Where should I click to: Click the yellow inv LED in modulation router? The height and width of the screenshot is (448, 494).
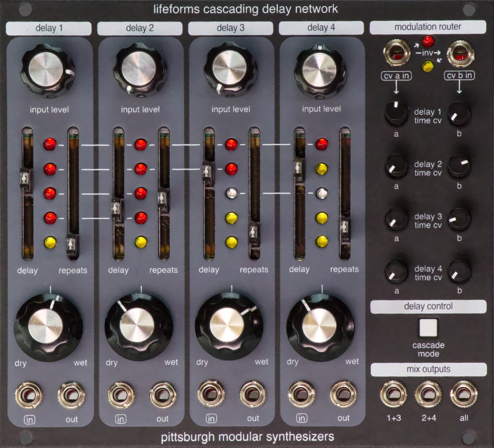click(428, 66)
